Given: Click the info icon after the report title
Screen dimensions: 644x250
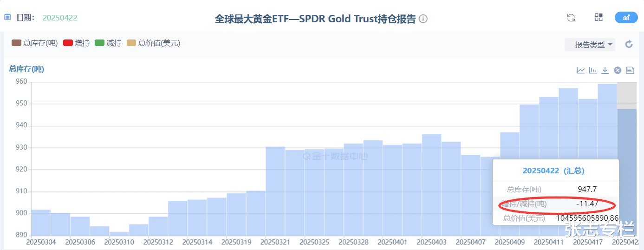Looking at the screenshot, I should 423,19.
